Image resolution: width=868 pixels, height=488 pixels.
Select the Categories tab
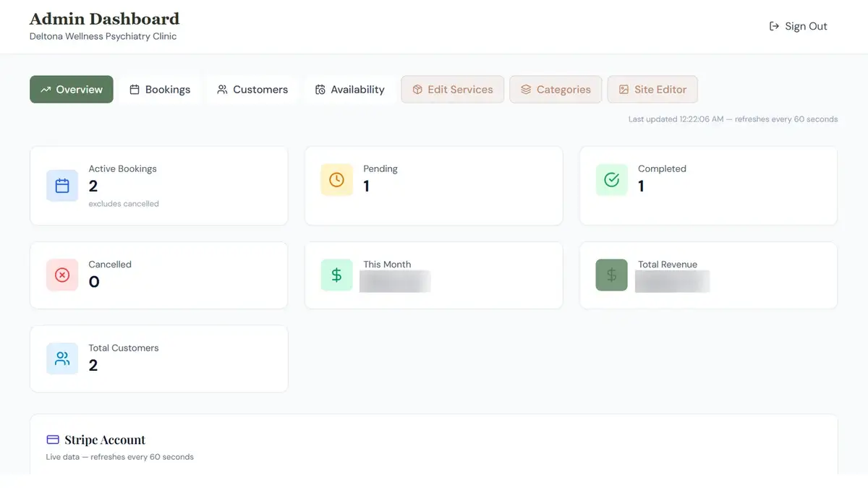(x=556, y=90)
